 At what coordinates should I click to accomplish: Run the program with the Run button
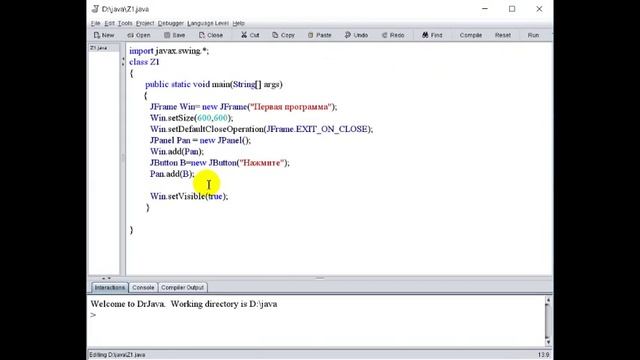[533, 35]
